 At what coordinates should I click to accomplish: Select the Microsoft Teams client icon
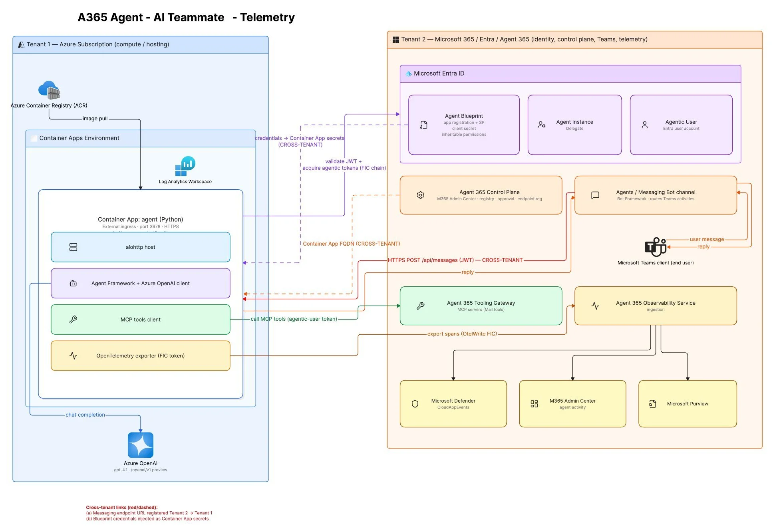tap(656, 247)
